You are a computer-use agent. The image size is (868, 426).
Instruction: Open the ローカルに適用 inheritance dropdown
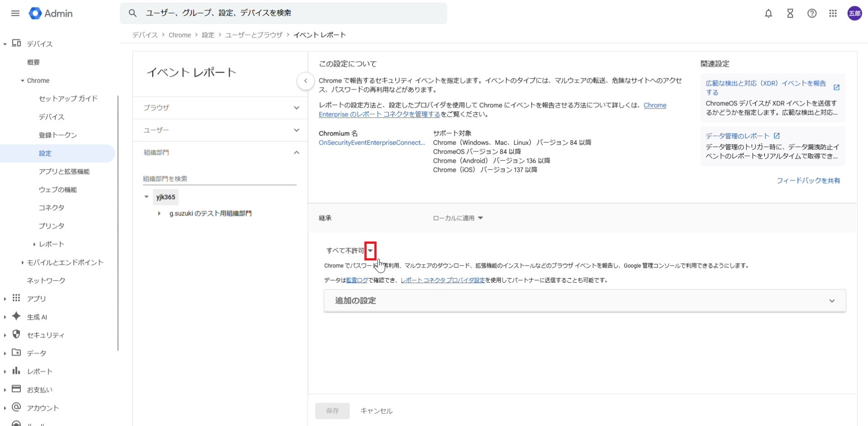coord(458,218)
